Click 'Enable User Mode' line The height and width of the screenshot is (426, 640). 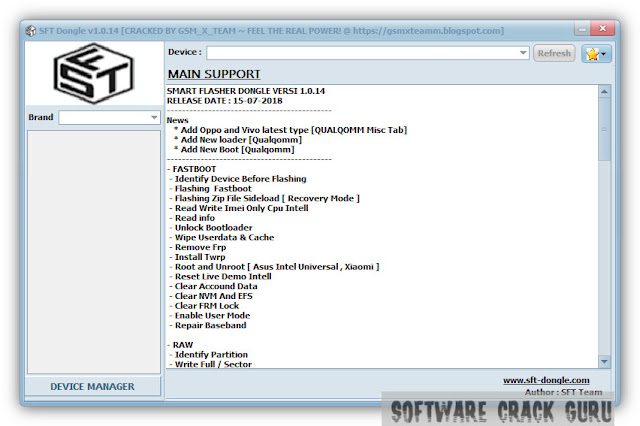click(x=212, y=316)
